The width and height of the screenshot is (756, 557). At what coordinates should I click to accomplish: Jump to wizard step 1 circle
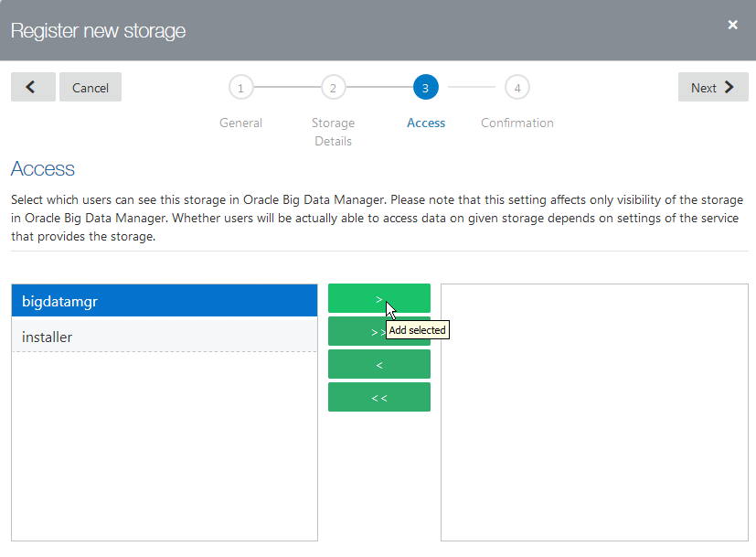coord(240,87)
